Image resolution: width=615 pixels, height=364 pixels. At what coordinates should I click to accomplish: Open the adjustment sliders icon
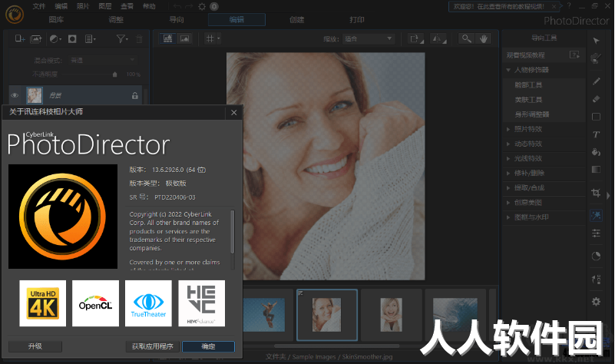point(596,233)
